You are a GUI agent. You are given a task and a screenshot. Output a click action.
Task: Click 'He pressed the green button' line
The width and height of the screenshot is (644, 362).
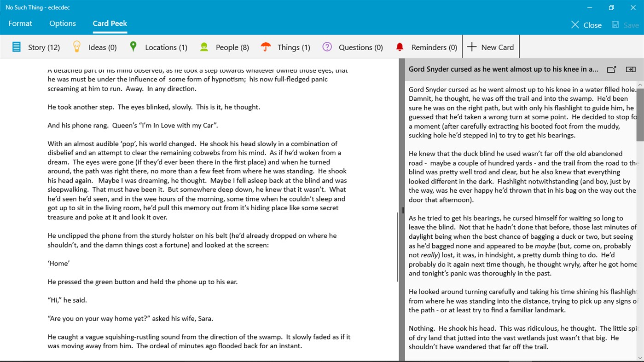point(143,282)
